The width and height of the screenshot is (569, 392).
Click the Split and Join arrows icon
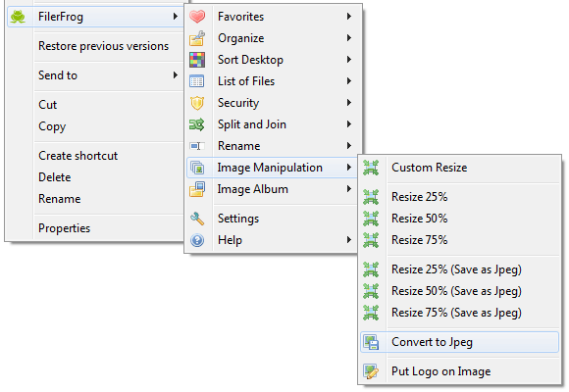(x=196, y=124)
